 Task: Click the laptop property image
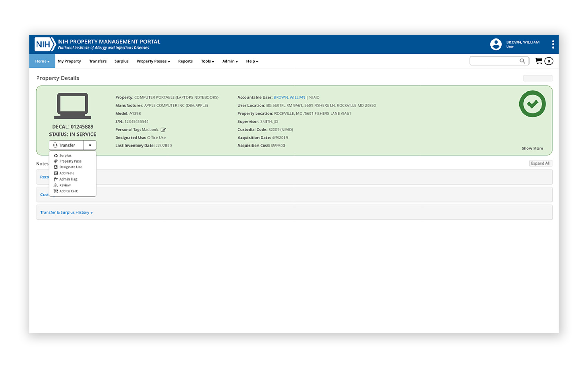coord(73,106)
